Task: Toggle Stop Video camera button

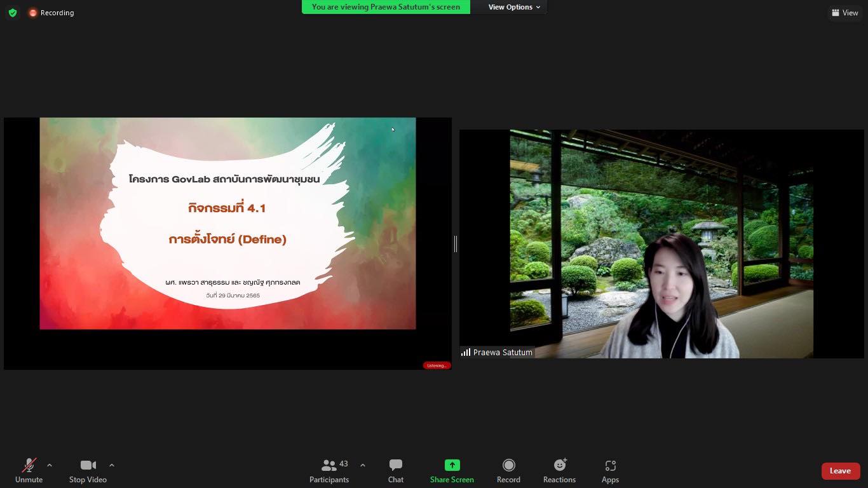Action: point(88,471)
